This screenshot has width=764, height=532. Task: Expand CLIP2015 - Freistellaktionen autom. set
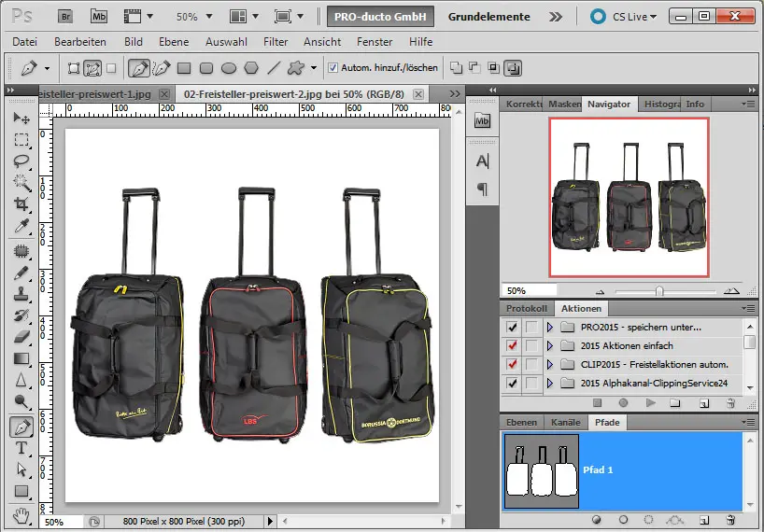(550, 364)
